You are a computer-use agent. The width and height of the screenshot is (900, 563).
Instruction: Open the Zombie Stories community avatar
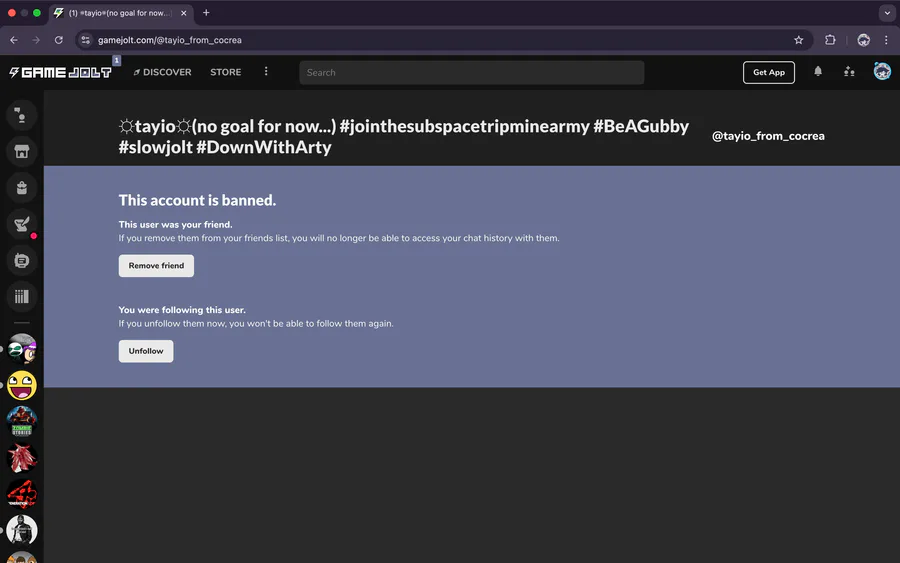[22, 421]
